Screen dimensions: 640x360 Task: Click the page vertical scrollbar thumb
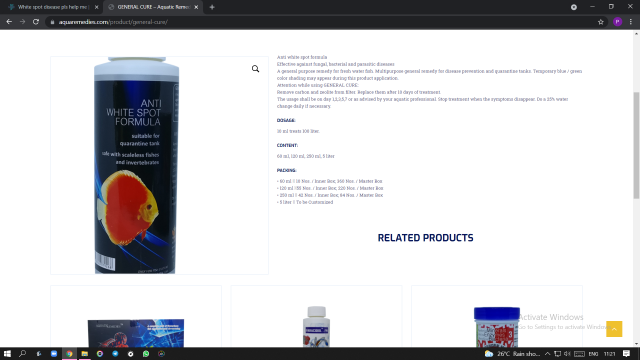pyautogui.click(x=636, y=145)
